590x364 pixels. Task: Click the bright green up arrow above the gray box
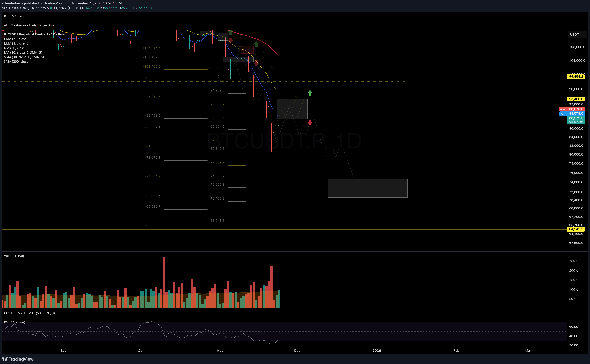coord(310,93)
